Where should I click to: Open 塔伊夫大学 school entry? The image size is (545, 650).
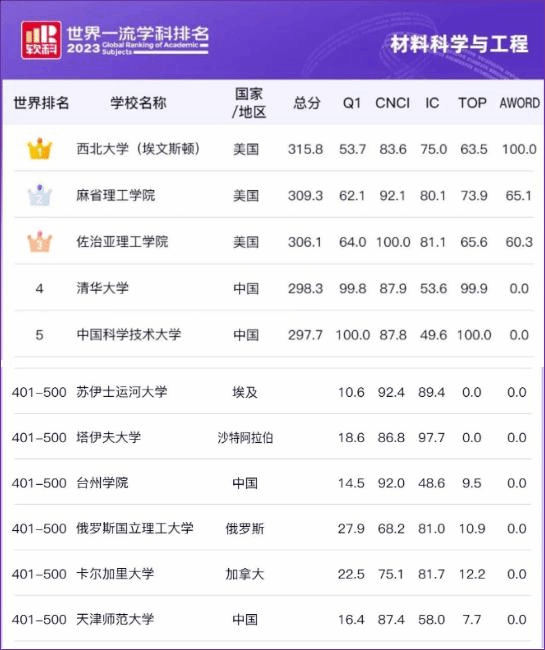pyautogui.click(x=109, y=437)
